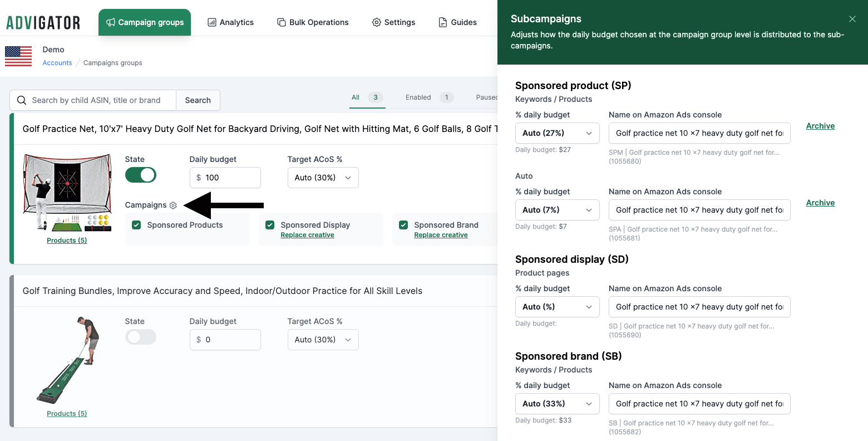
Task: Edit the Sponsored brand campaign name field
Action: pos(699,404)
